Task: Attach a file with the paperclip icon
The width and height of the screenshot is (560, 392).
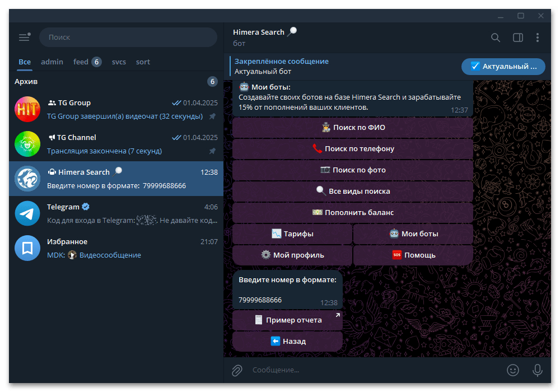Action: (x=237, y=370)
